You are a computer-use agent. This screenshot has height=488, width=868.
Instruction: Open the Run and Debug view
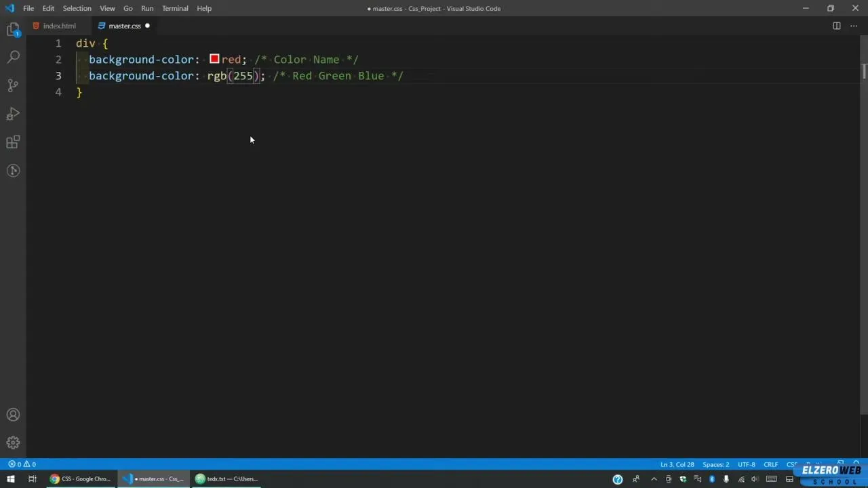tap(13, 114)
